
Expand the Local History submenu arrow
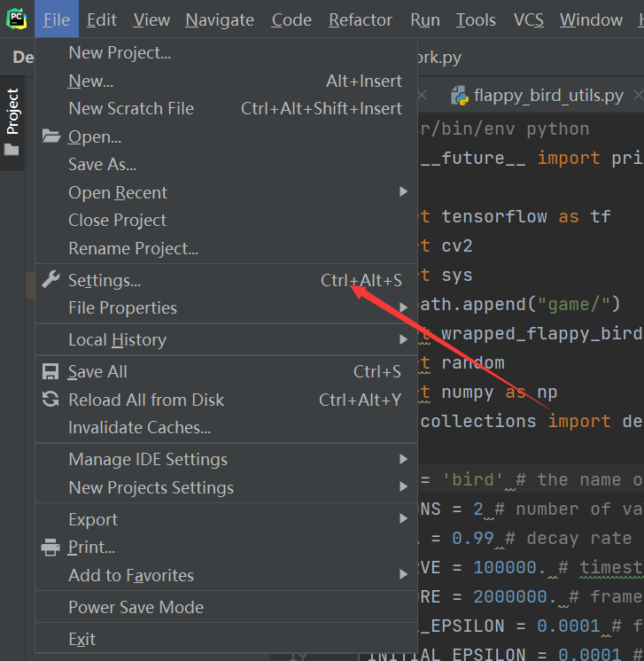point(403,339)
